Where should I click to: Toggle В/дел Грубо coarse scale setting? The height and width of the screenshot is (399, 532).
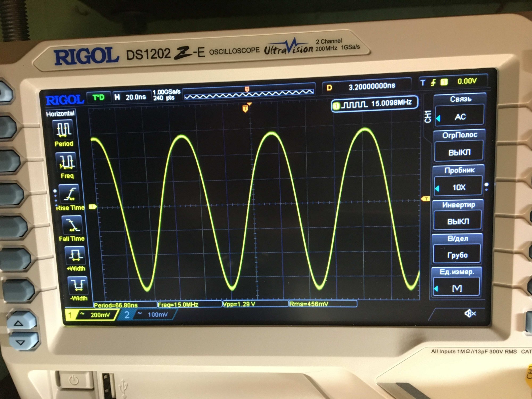[457, 255]
